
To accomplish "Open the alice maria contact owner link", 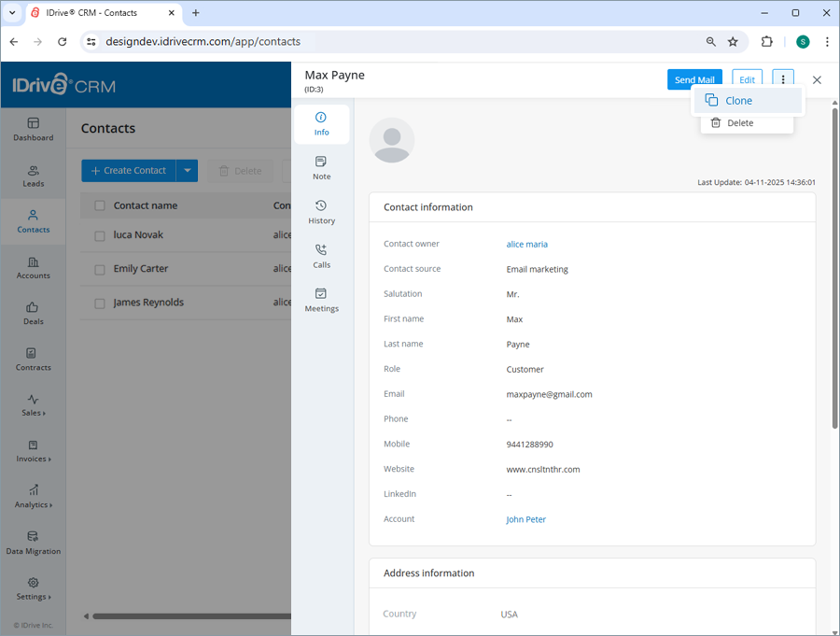I will tap(526, 243).
